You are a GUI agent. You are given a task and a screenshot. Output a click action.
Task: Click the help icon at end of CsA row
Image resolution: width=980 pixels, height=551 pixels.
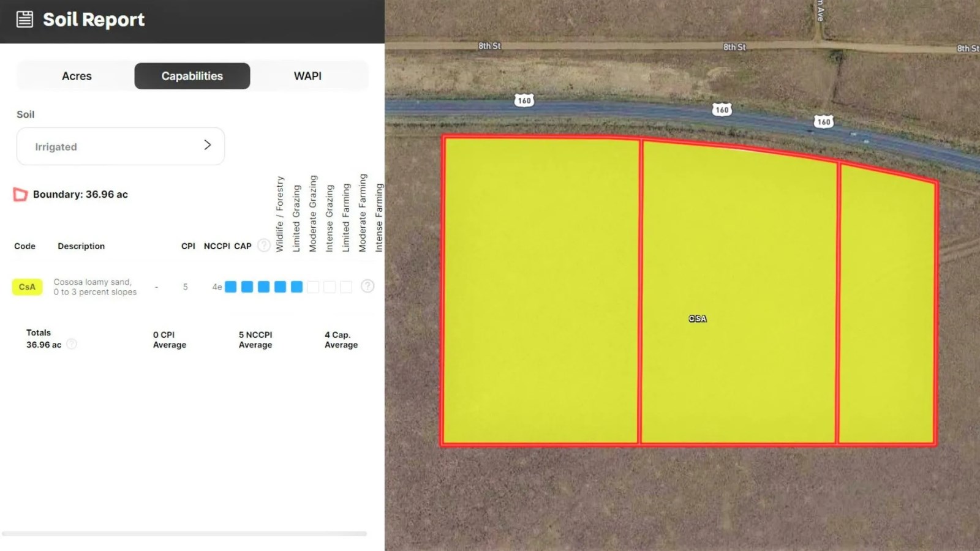[367, 286]
